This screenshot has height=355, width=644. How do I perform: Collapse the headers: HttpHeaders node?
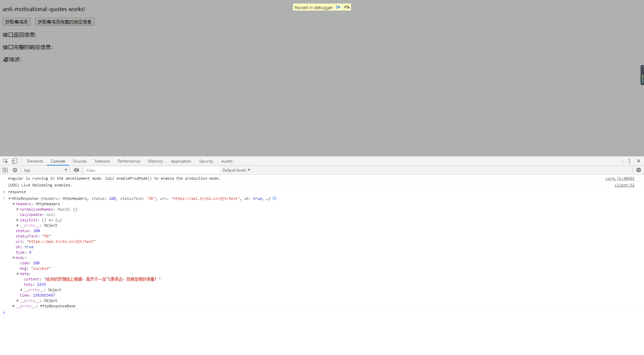13,204
